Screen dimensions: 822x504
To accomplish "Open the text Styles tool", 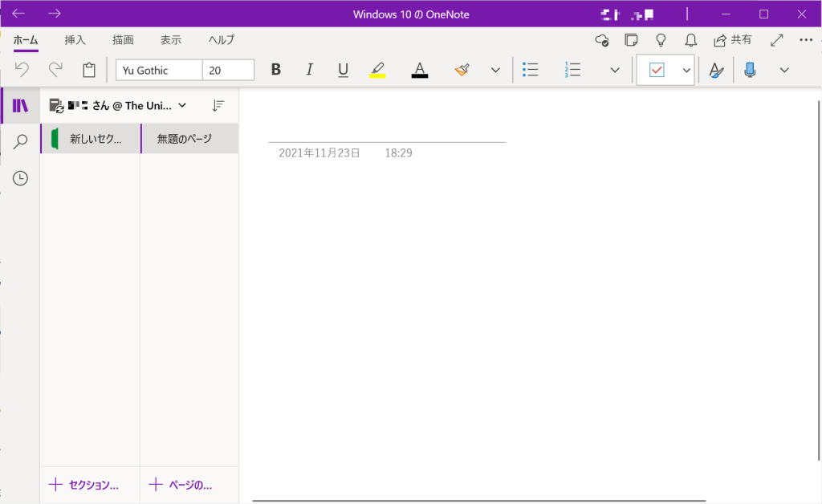I will coord(716,70).
